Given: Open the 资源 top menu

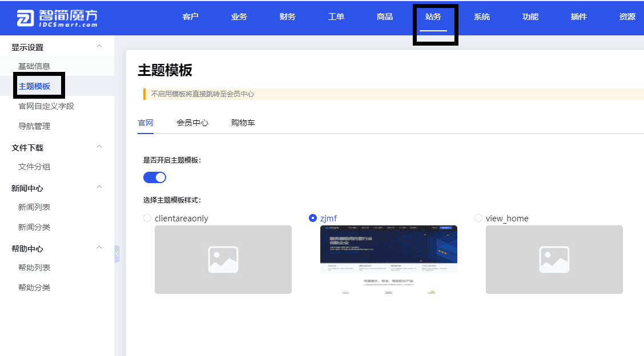Looking at the screenshot, I should point(627,17).
